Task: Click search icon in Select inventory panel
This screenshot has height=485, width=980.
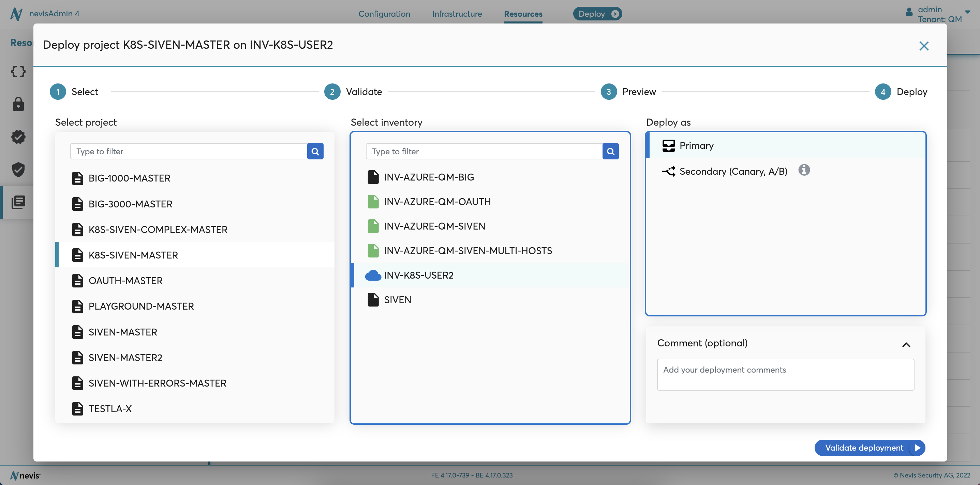Action: [611, 151]
